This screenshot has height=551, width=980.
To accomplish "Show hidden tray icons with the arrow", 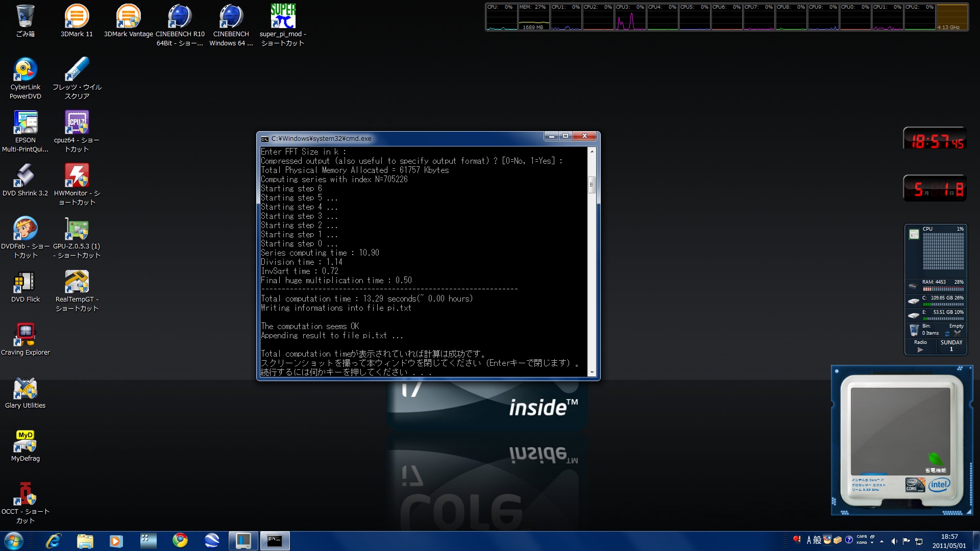I will pos(881,541).
